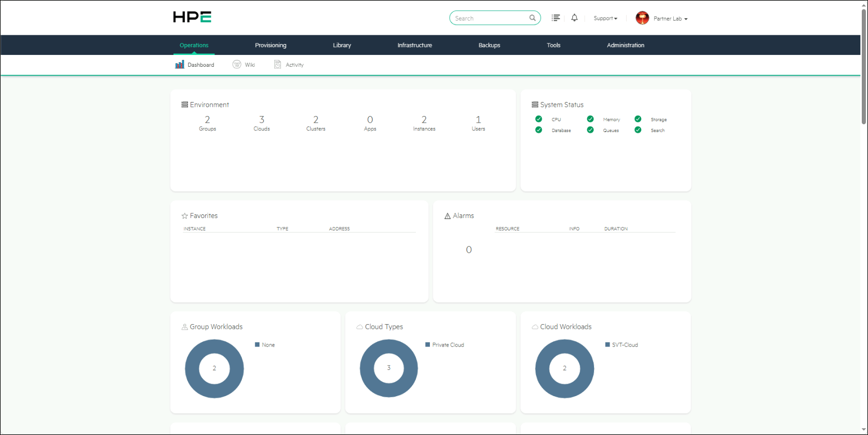Image resolution: width=868 pixels, height=435 pixels.
Task: Click the Activity document icon
Action: point(278,64)
